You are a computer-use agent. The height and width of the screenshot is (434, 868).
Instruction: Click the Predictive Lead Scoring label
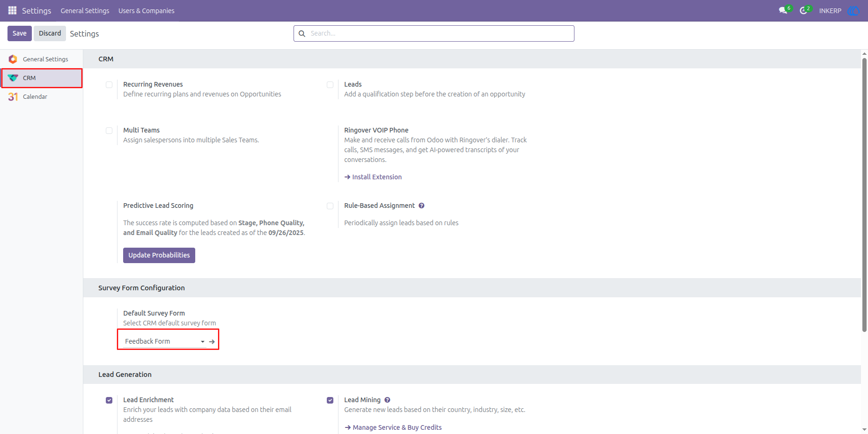click(158, 206)
